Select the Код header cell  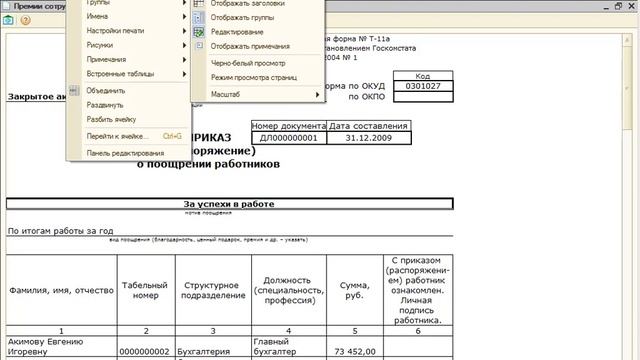pos(423,76)
